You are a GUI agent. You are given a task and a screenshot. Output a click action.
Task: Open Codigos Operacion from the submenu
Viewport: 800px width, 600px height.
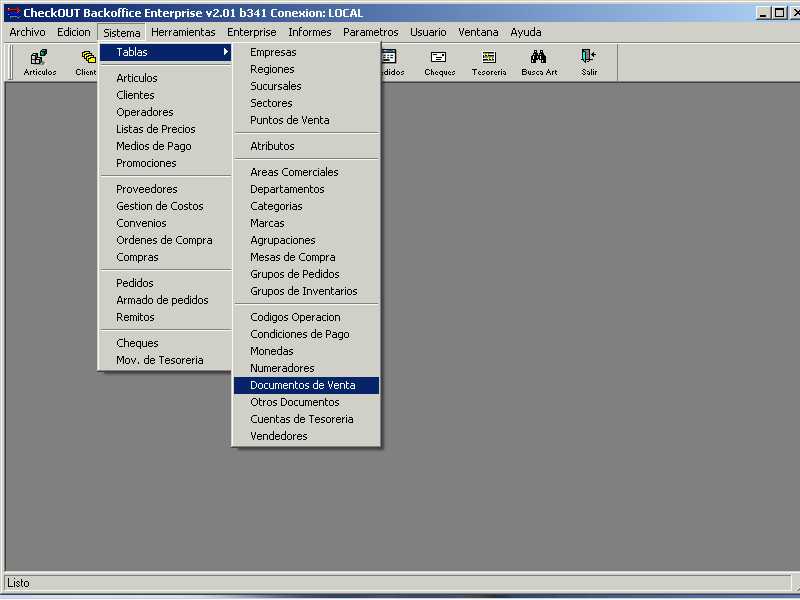click(x=306, y=317)
